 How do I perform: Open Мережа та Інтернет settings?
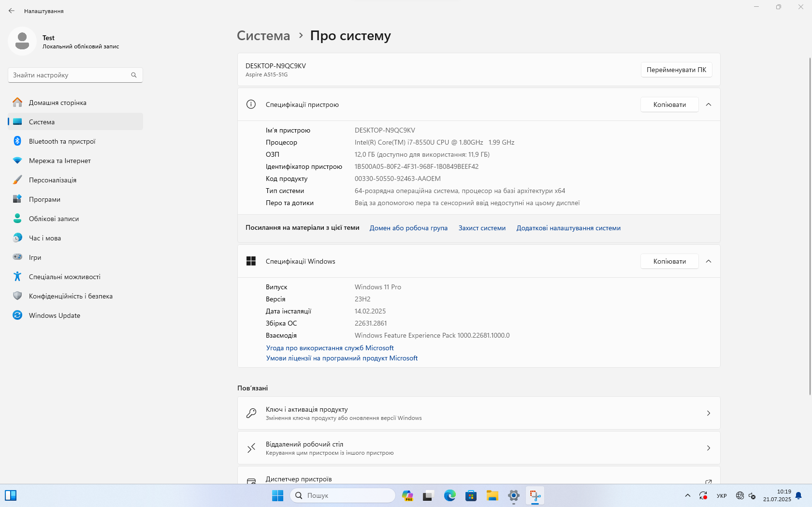tap(59, 161)
